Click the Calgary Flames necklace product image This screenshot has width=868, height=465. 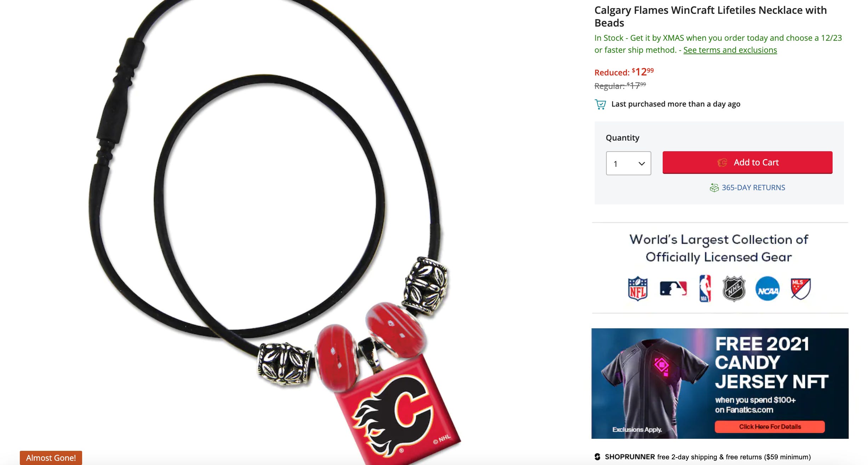click(x=269, y=230)
